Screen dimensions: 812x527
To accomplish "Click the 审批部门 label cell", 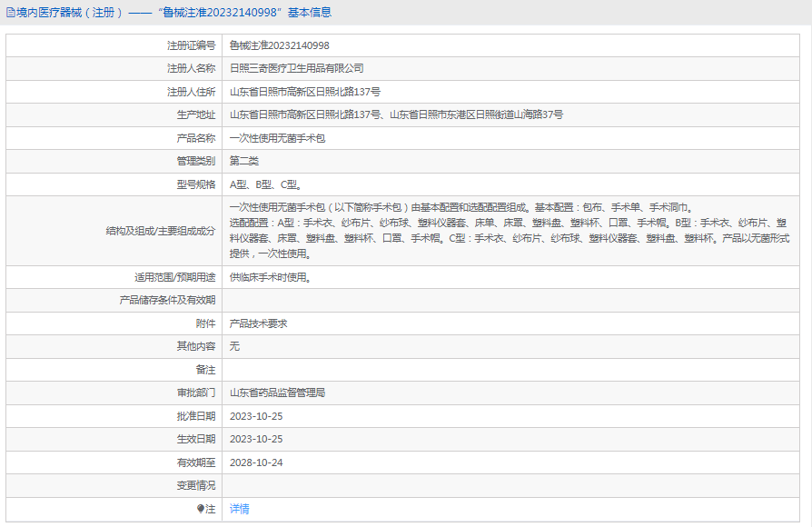I will (x=114, y=393).
